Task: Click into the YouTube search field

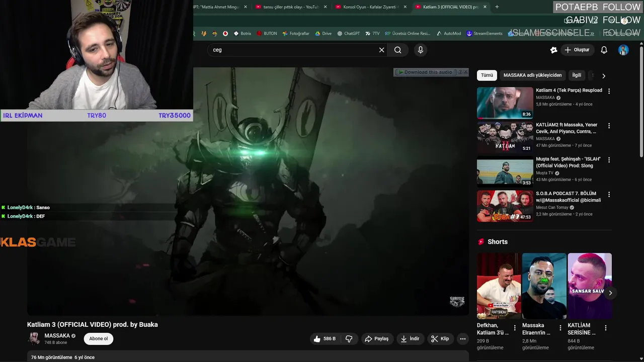Action: [x=294, y=50]
